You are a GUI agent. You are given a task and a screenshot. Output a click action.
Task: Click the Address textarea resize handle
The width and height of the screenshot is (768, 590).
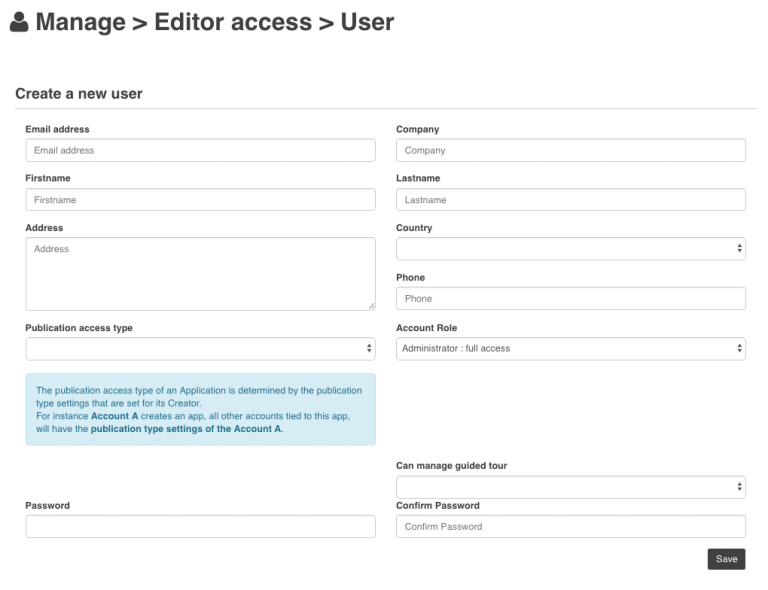(371, 306)
